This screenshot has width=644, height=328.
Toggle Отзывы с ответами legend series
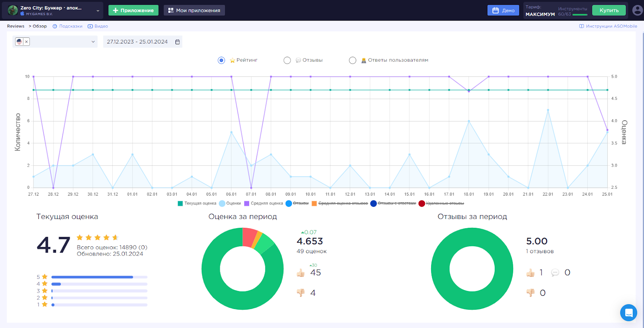click(x=393, y=204)
